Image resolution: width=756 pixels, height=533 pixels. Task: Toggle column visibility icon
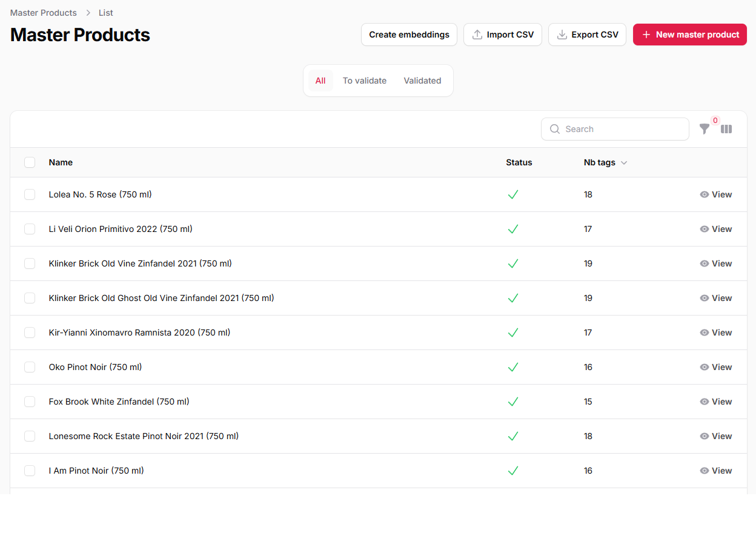click(x=726, y=129)
